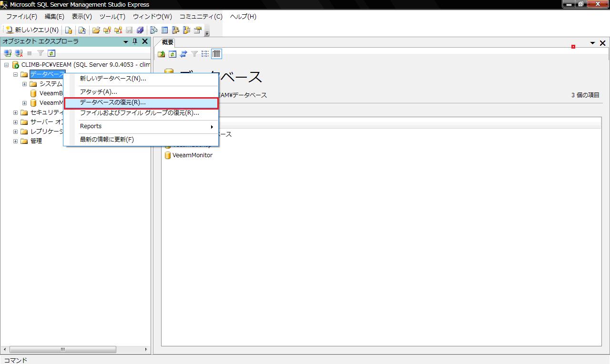Choose 新しいデータベース(N)... from context menu

click(141, 79)
